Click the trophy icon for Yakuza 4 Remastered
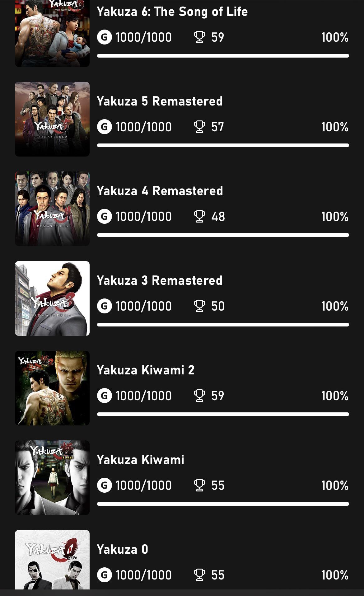This screenshot has width=364, height=596. (x=199, y=217)
